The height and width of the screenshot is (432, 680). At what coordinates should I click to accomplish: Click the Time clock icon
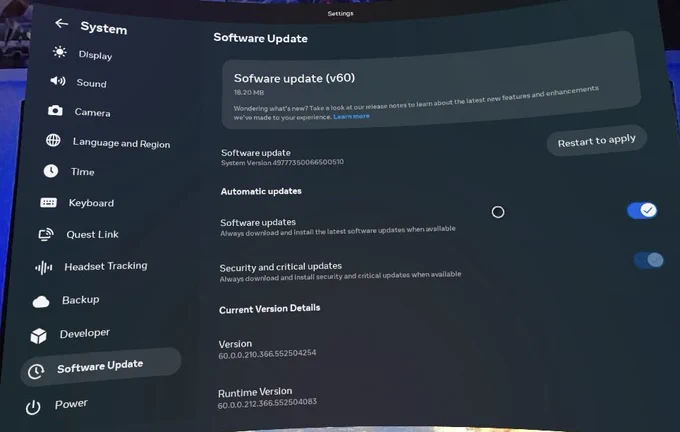pos(51,171)
